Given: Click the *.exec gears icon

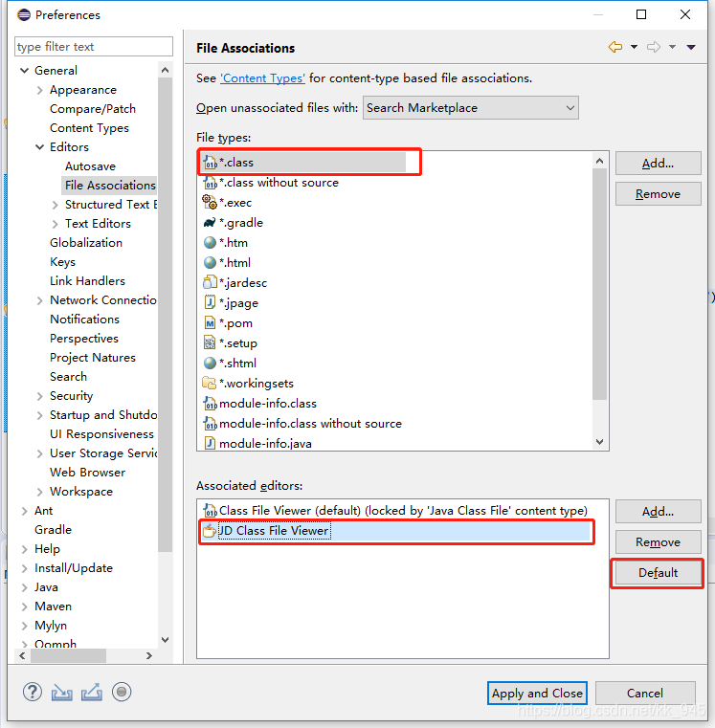Looking at the screenshot, I should point(210,203).
